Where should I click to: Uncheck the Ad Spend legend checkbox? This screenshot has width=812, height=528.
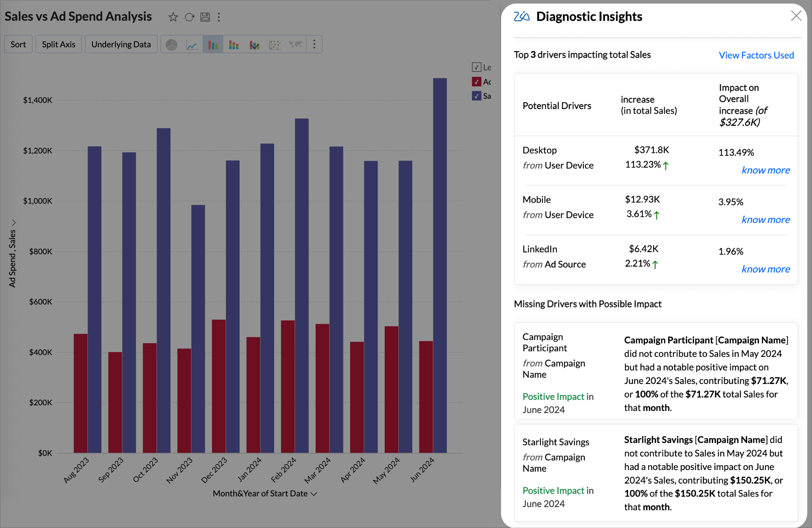[476, 82]
